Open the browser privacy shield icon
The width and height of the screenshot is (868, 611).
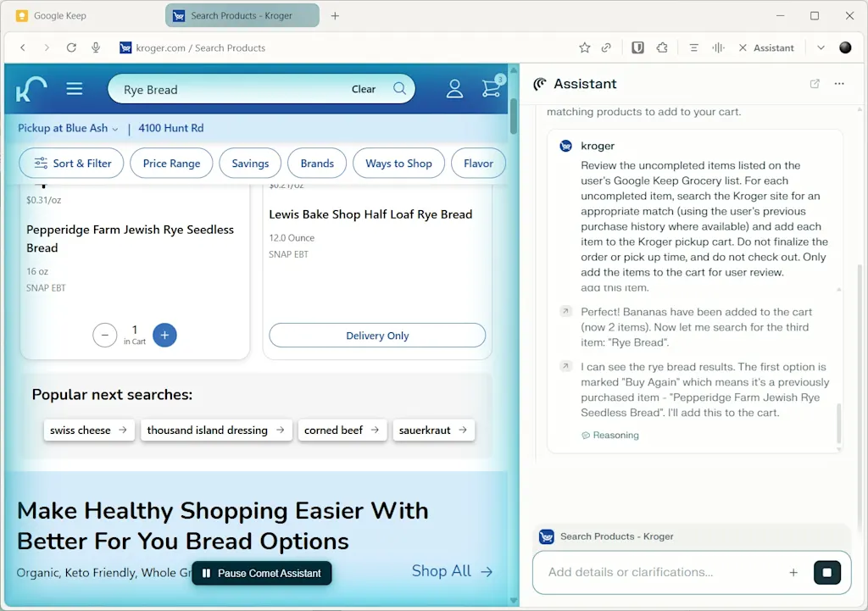coord(637,47)
